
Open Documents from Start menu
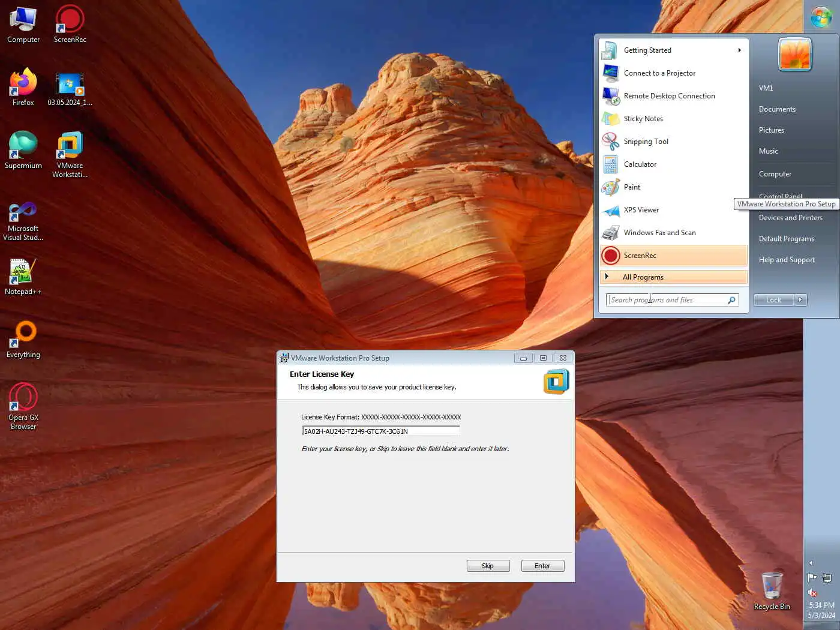(777, 109)
